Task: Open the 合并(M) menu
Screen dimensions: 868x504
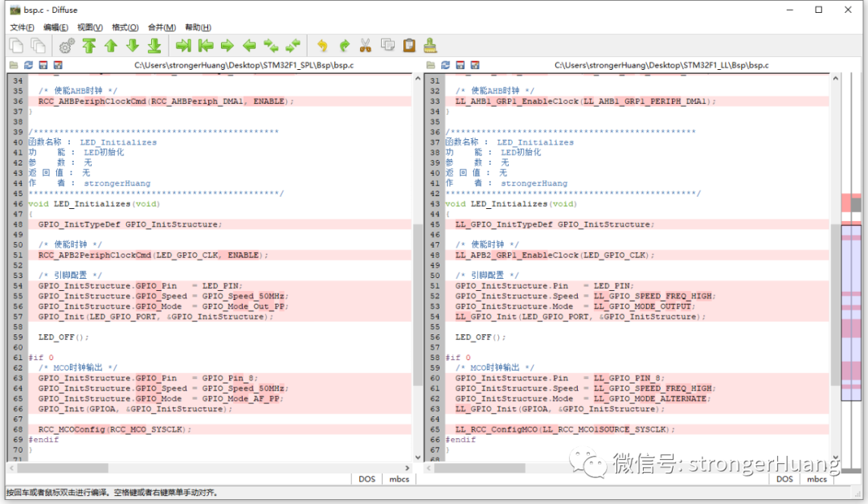Action: tap(162, 27)
